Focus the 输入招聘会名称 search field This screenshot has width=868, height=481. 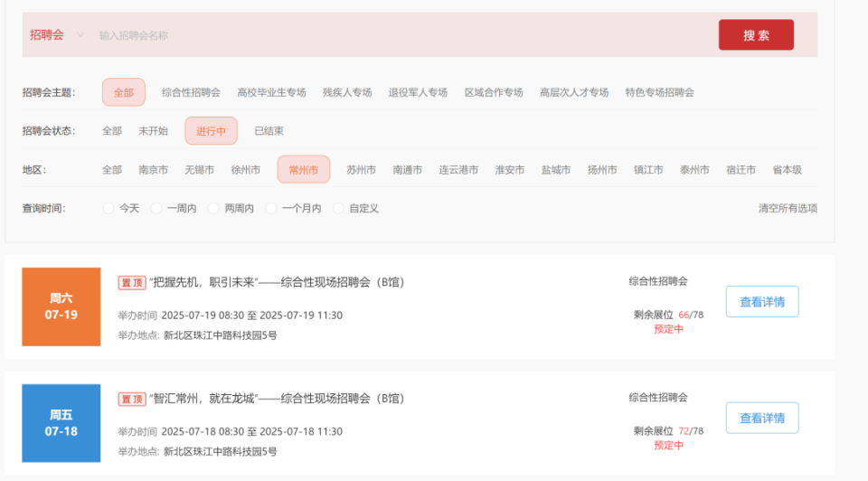tap(404, 35)
